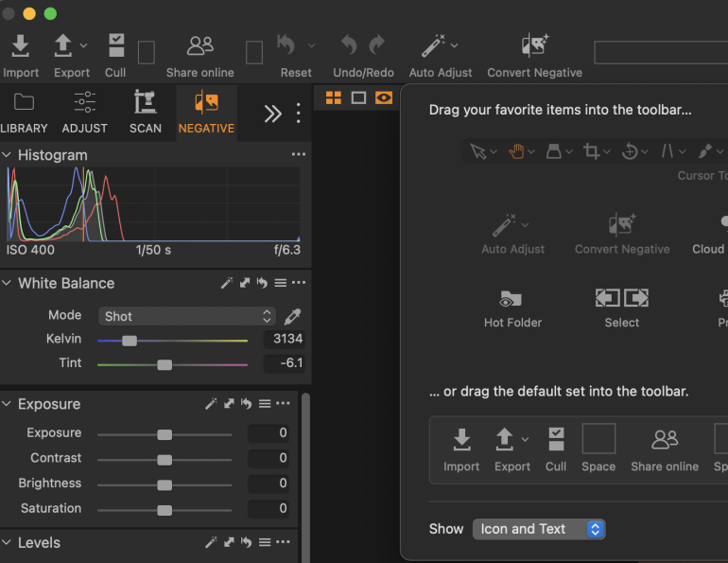Open the Histogram panel options menu
The width and height of the screenshot is (728, 563).
click(x=299, y=154)
